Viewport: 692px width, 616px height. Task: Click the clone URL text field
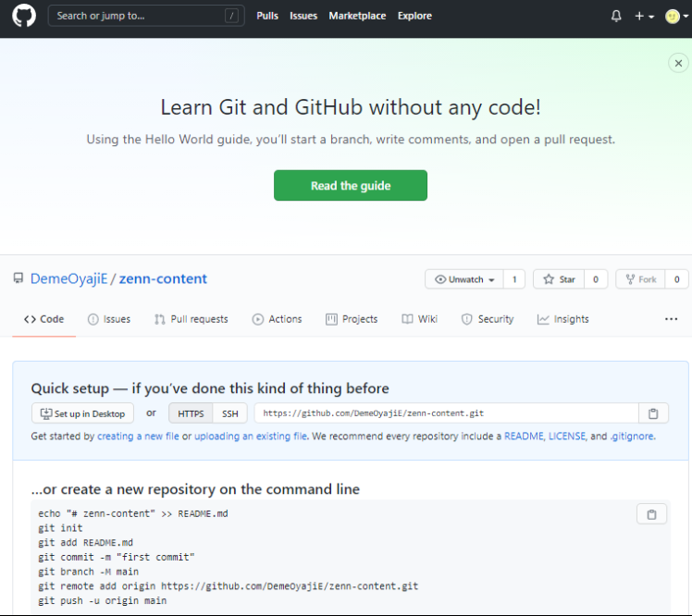pos(446,413)
